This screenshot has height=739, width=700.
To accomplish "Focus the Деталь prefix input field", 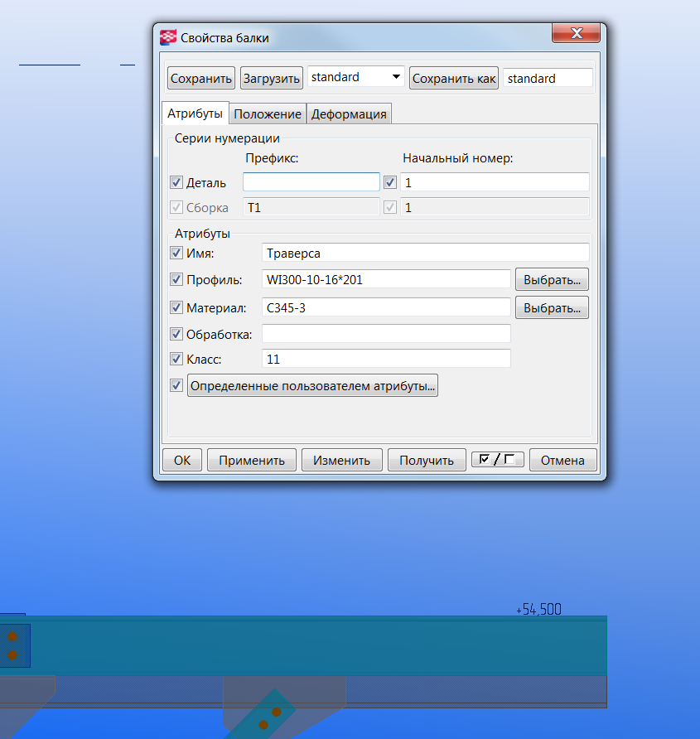I will point(311,182).
